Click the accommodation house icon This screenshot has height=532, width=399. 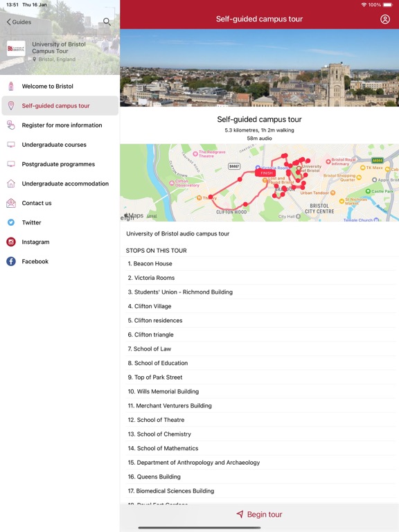point(11,184)
